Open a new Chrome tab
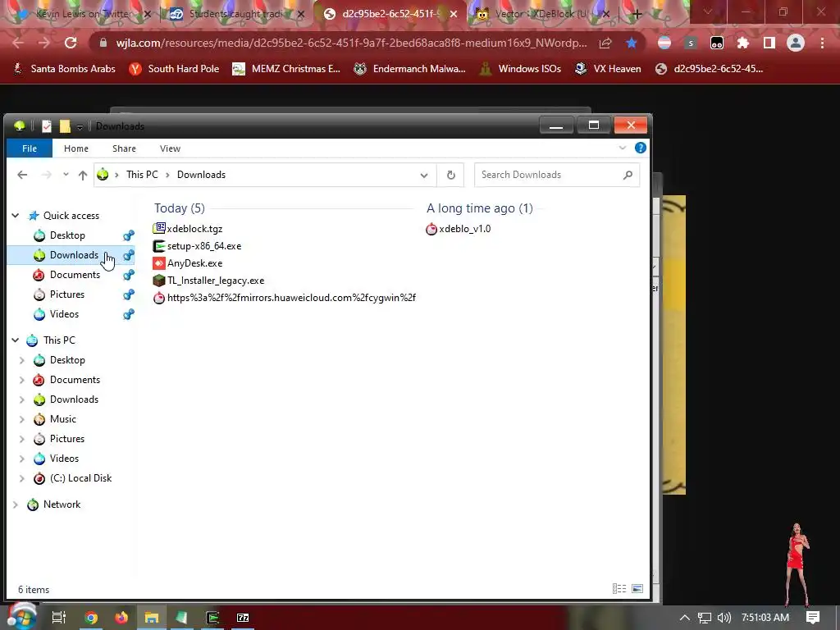The height and width of the screenshot is (630, 840). click(637, 14)
